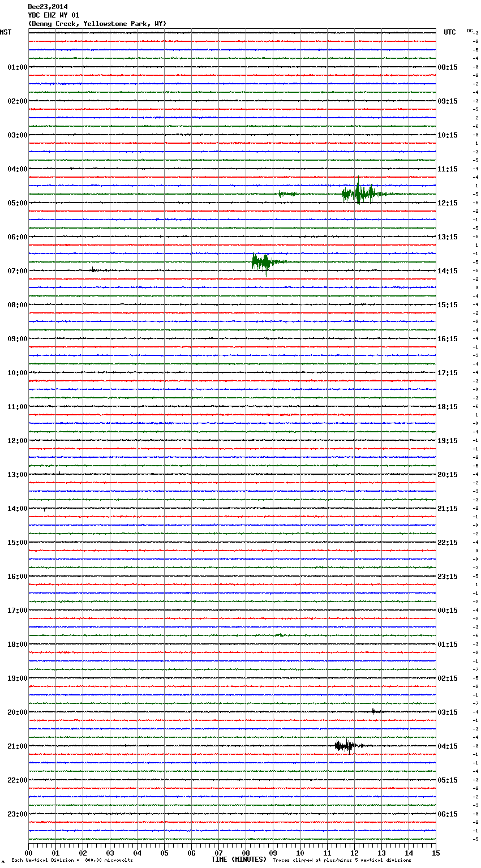
Task: Select the '09:00' MST hour label
Action: [18, 339]
